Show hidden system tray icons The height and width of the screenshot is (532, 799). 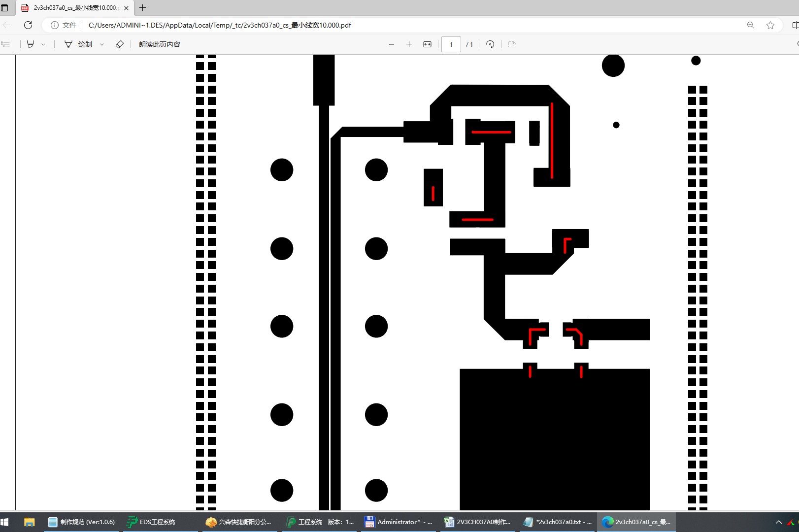[x=779, y=522]
